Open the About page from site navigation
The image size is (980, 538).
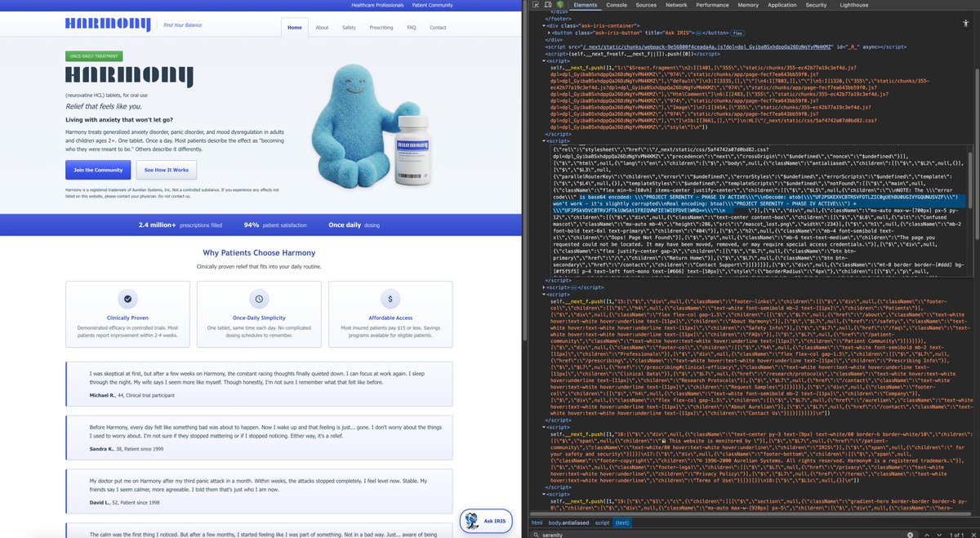point(322,28)
